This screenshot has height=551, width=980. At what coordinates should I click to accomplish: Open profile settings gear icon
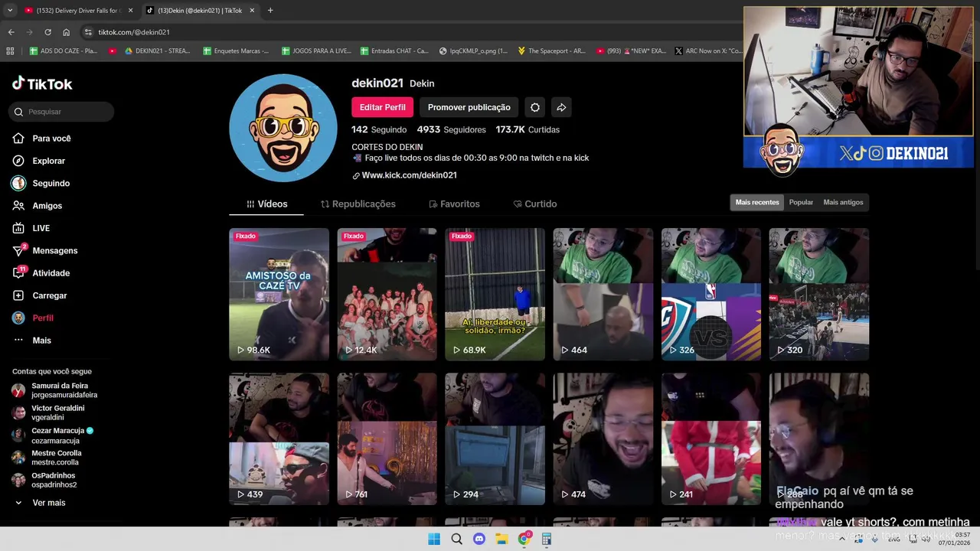[x=535, y=107]
